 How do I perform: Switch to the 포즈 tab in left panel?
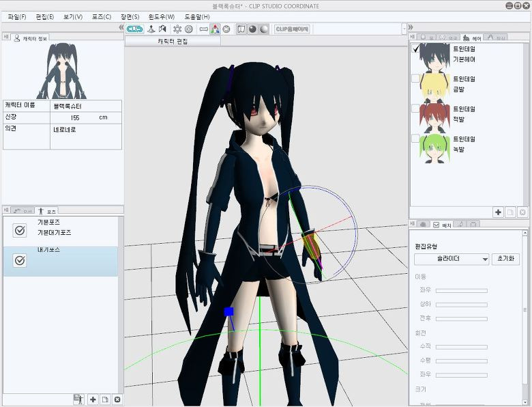coord(47,211)
